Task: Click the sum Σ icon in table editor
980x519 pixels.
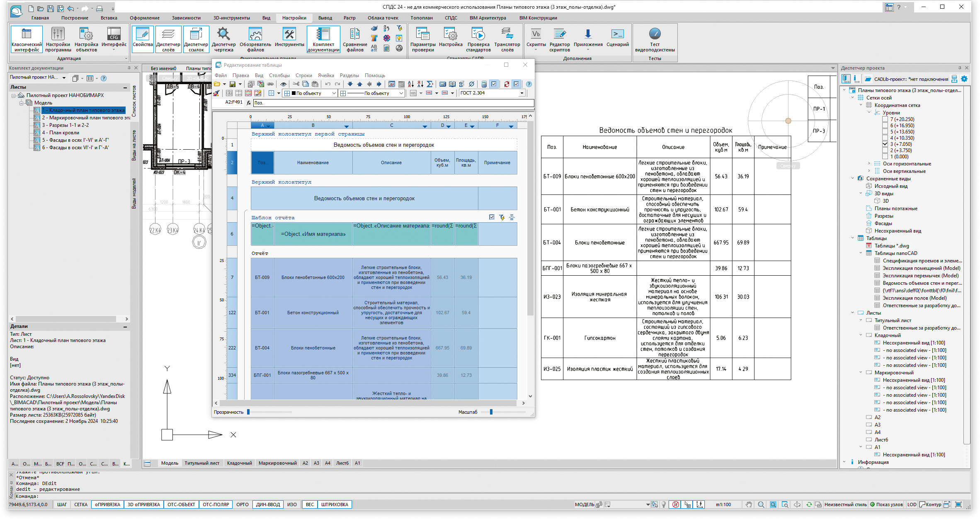Action: tap(430, 84)
